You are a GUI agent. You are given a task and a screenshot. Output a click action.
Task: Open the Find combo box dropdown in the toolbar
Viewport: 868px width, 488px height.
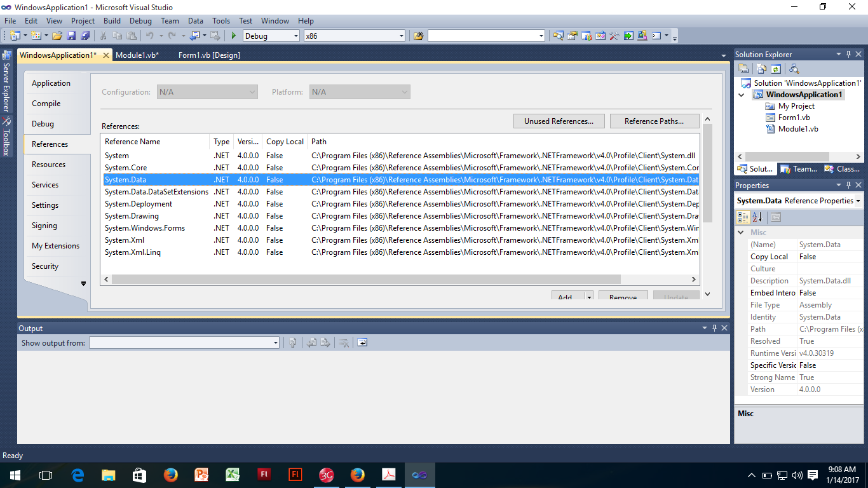541,36
